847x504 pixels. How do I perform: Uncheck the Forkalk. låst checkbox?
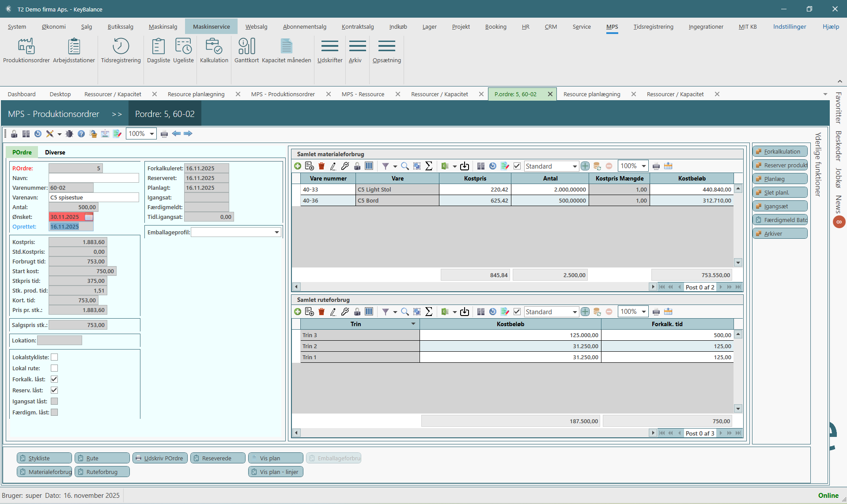(x=54, y=379)
